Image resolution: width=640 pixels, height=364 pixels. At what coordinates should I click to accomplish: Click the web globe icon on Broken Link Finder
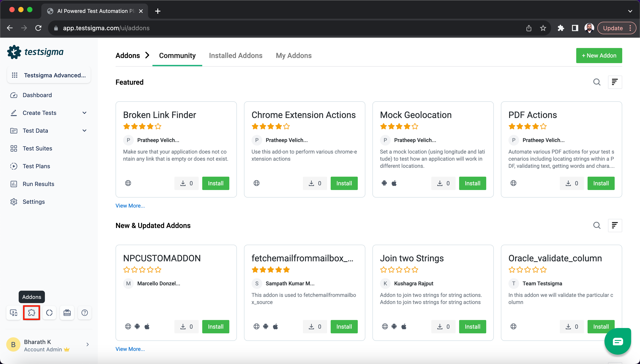click(128, 183)
